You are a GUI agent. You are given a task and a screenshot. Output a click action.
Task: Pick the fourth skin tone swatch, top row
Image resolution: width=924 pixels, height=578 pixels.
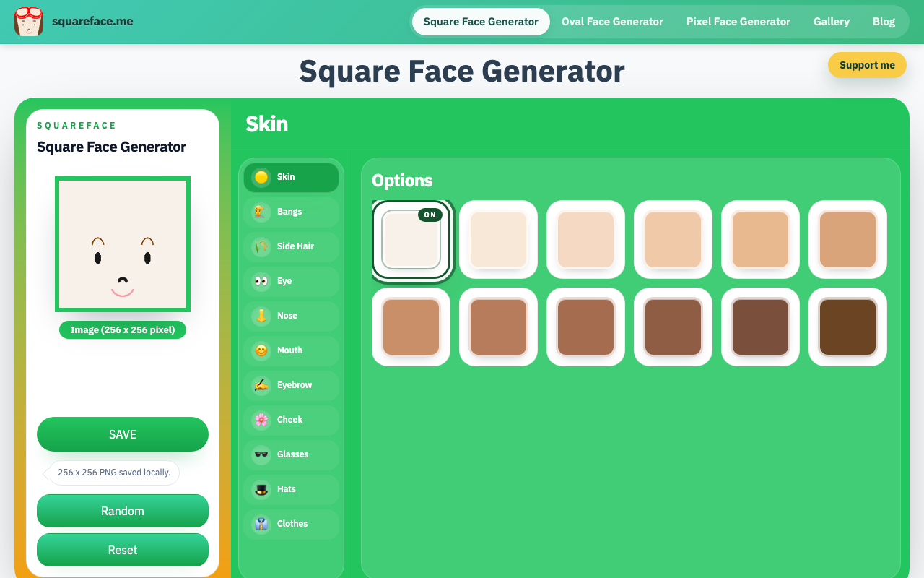click(674, 240)
